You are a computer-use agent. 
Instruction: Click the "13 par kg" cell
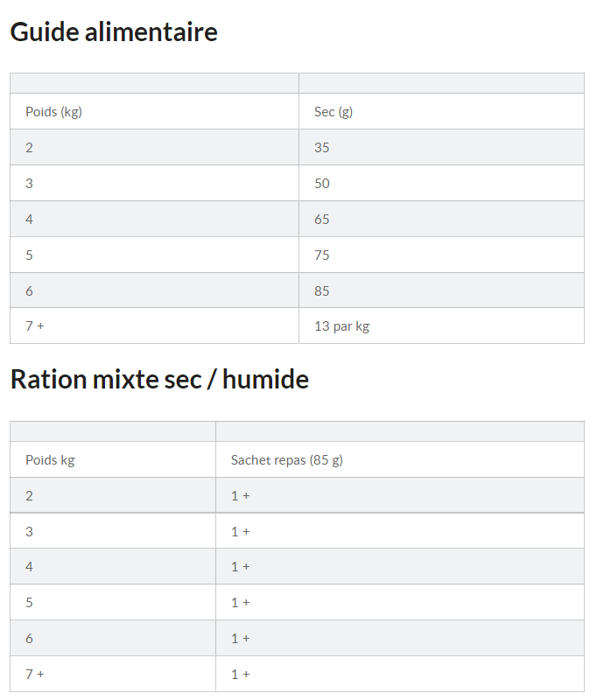point(341,326)
